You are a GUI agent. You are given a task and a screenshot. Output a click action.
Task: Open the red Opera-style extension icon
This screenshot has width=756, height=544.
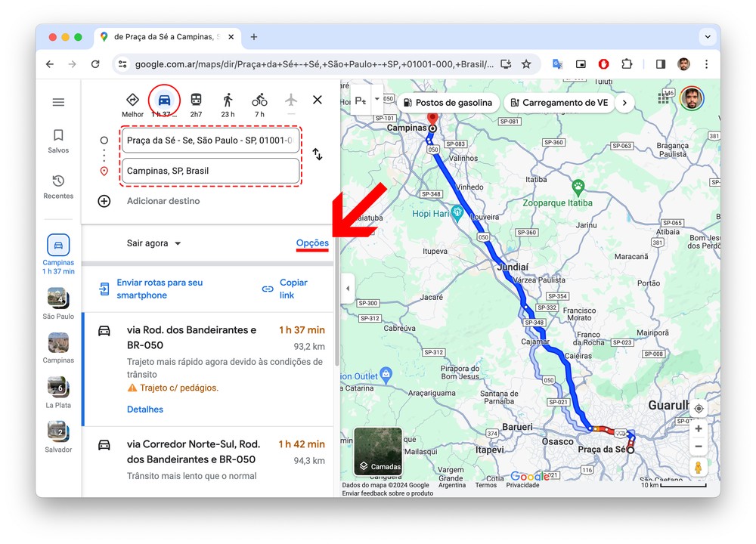(603, 64)
